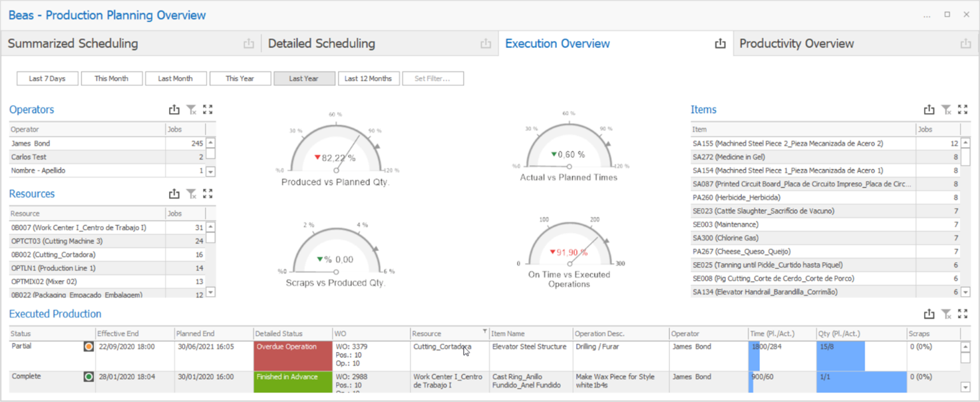Click export icon on Execution Overview tab

pos(720,44)
